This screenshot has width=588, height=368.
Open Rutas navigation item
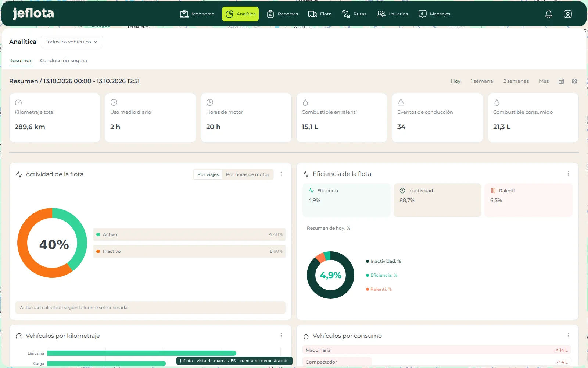(354, 14)
